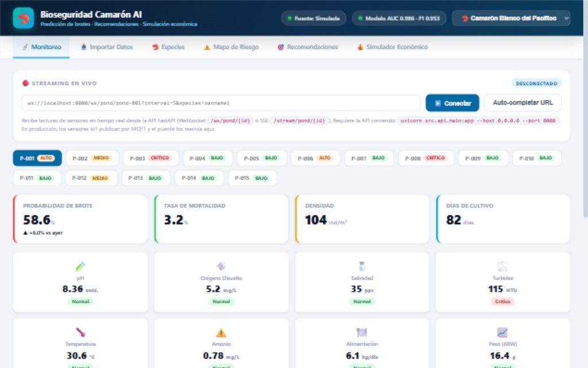Viewport: 588px width, 368px height.
Task: Select pond P-011 BAJO
Action: [x=37, y=178]
